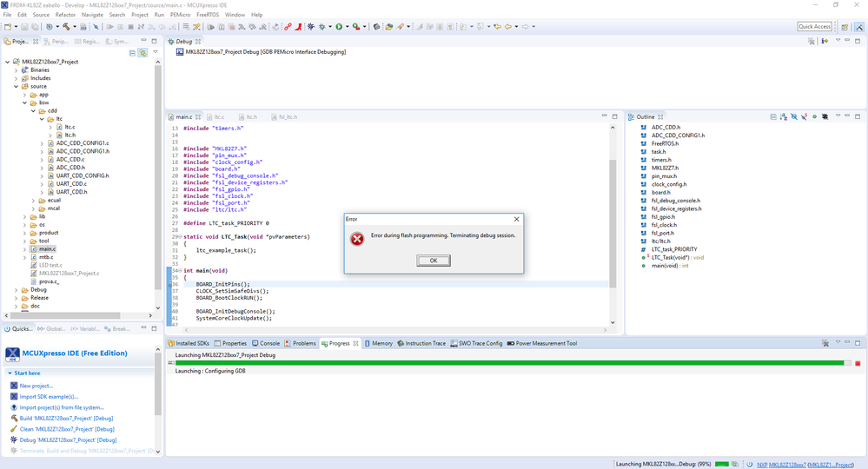Click the Build hammer toolbar icon
Viewport: 868px width, 469px height.
point(66,27)
